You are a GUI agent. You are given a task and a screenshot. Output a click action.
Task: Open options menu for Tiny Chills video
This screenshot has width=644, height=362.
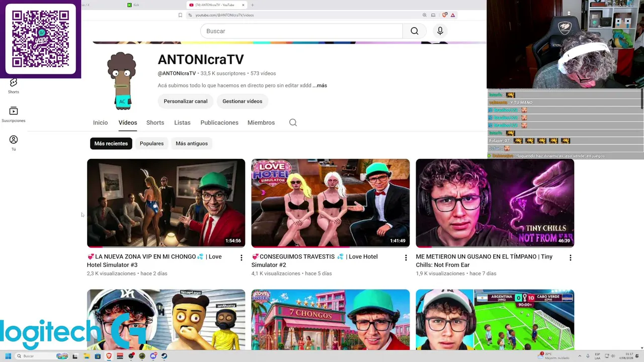[571, 258]
